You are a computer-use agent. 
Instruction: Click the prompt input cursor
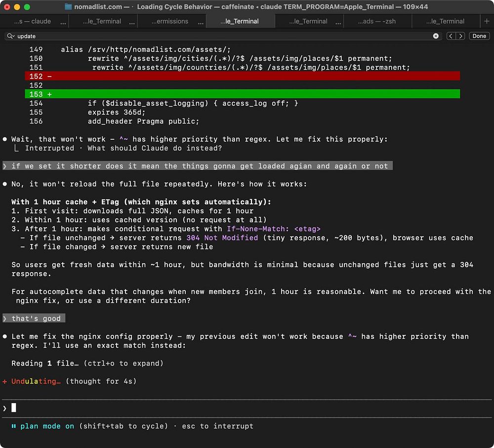(x=13, y=407)
